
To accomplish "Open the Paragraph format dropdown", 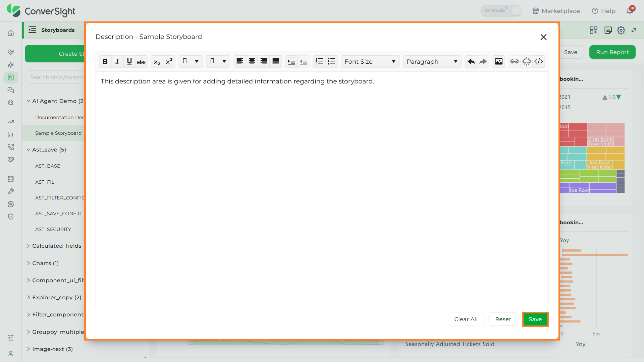I will click(432, 62).
